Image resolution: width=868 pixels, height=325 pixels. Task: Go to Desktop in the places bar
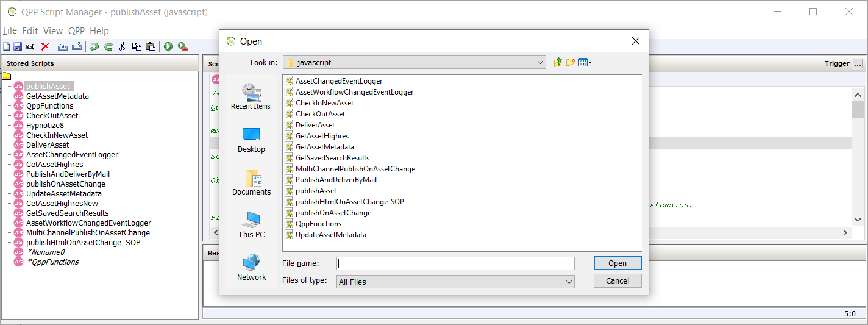(251, 140)
